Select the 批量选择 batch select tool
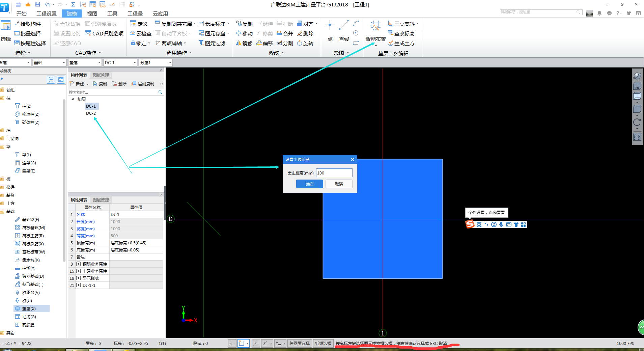644x351 pixels. point(28,33)
